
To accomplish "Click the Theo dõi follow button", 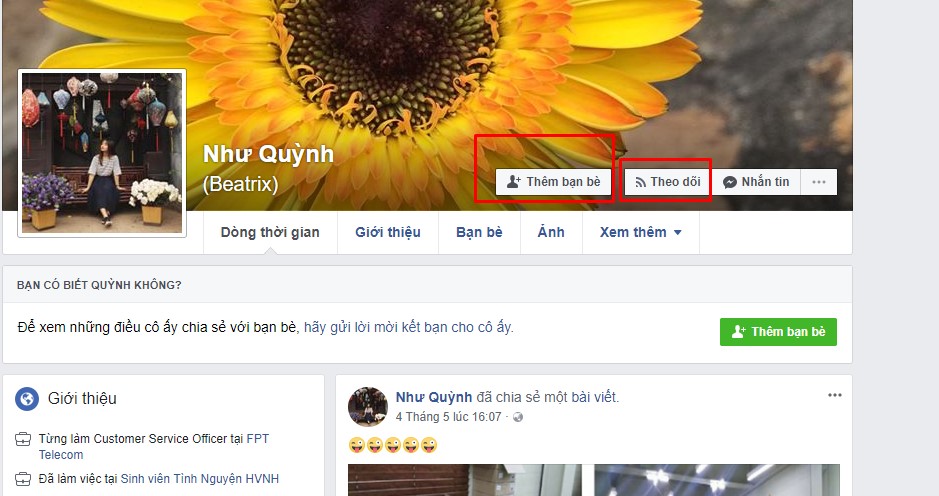I will click(667, 182).
